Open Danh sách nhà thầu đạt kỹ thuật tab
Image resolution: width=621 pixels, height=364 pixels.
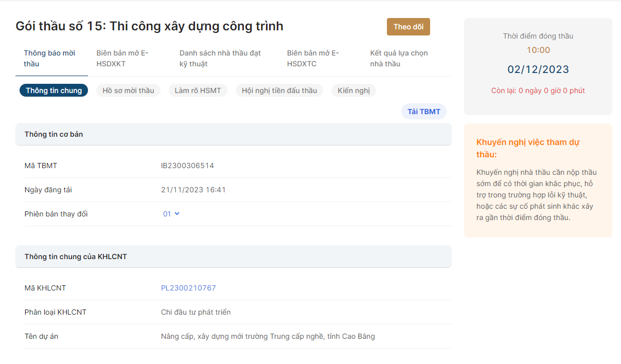(220, 59)
